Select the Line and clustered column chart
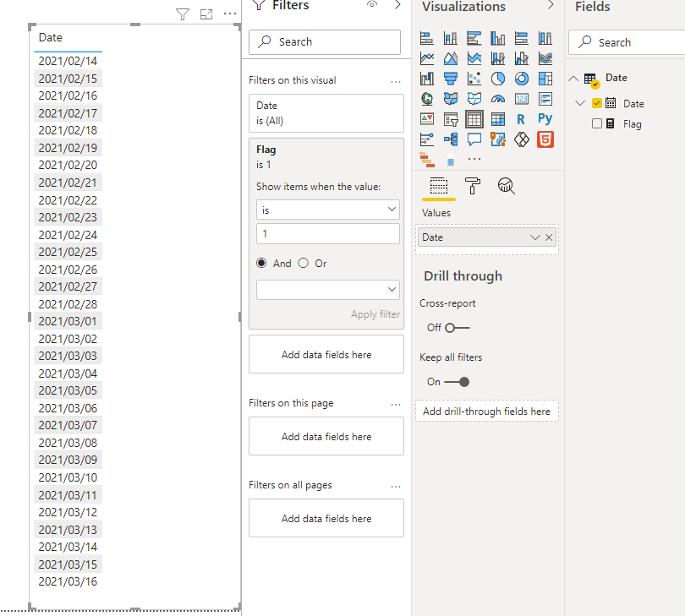This screenshot has height=616, width=685. point(521,58)
